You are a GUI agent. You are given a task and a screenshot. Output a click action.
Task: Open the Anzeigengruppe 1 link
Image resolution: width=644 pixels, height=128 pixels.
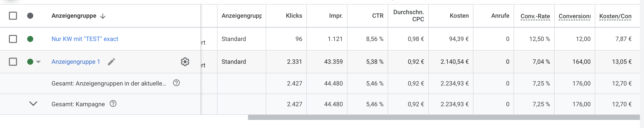(76, 62)
